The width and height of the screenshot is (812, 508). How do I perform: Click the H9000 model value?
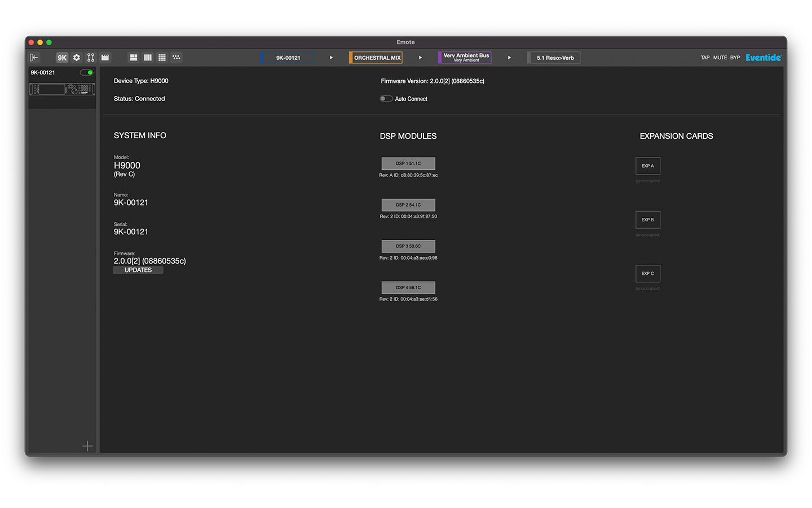tap(127, 165)
